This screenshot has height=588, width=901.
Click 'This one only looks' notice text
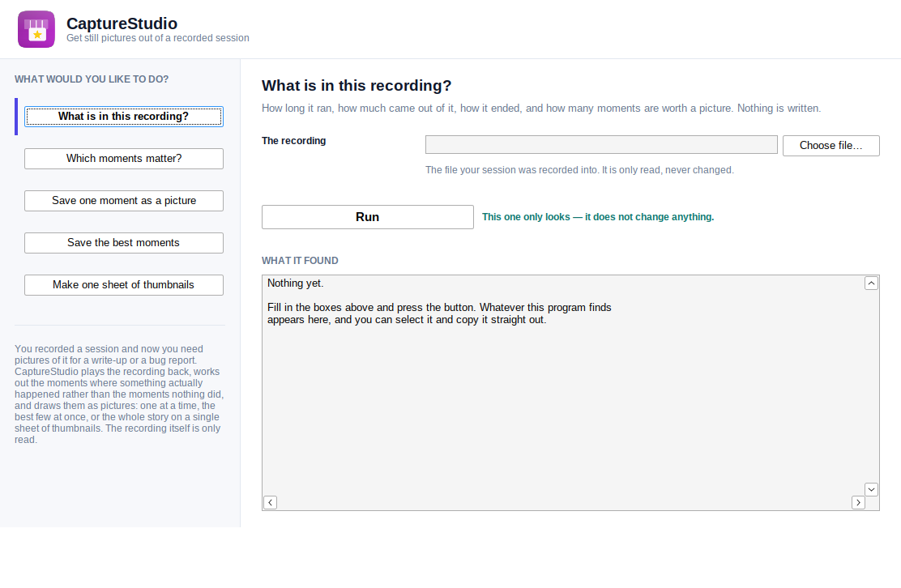tap(598, 217)
